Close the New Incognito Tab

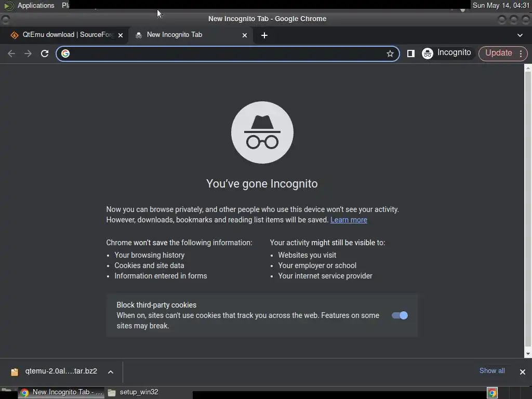point(245,35)
